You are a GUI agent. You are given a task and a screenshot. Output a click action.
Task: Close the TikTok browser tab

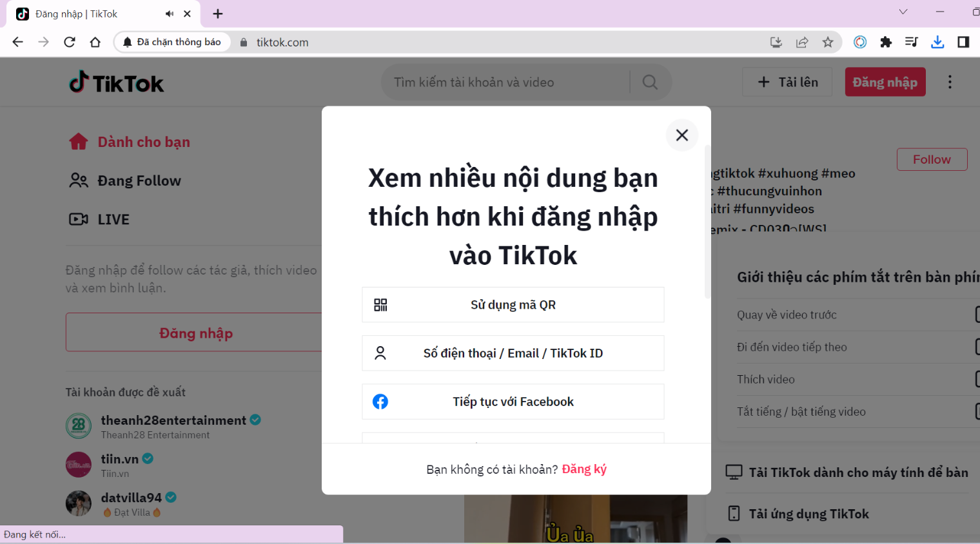[x=187, y=14]
